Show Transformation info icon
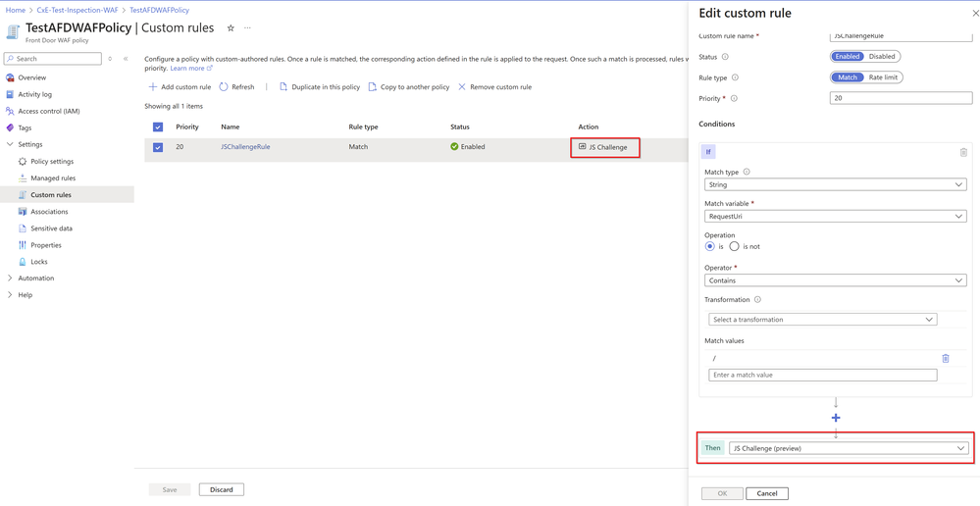 tap(757, 299)
